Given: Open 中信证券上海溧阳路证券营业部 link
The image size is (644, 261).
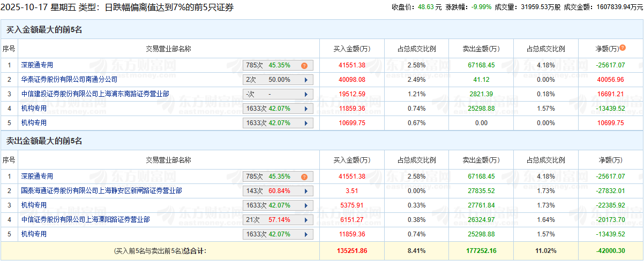Looking at the screenshot, I should pos(86,219).
